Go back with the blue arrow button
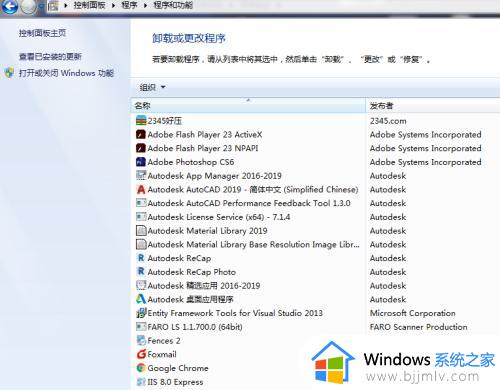Viewport: 500px width, 390px height. (x=9, y=6)
